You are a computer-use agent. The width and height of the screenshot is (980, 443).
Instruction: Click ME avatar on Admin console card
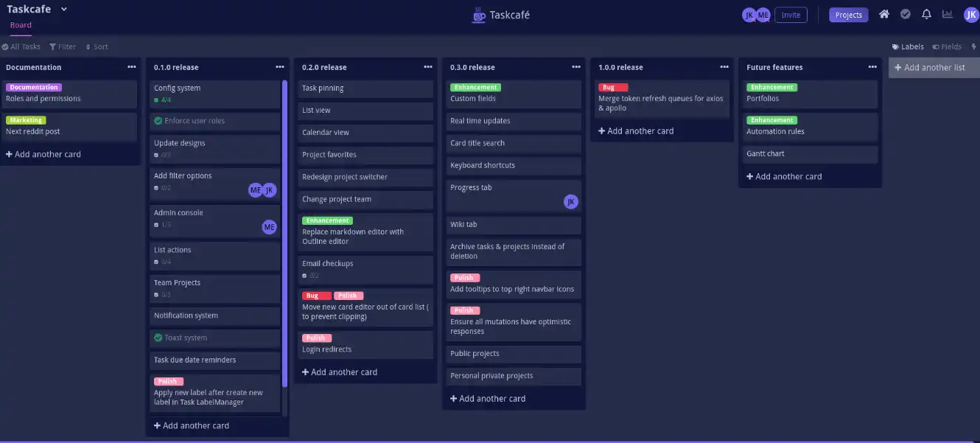click(x=270, y=227)
